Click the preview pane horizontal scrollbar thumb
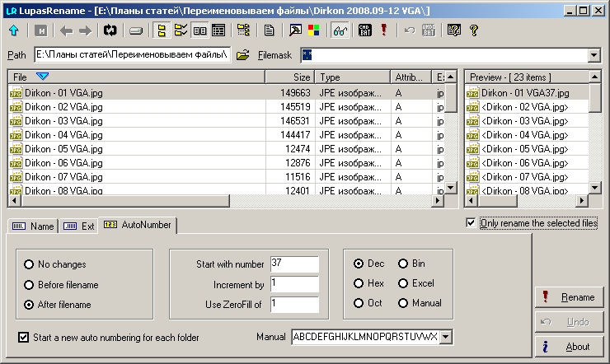This screenshot has width=610, height=364. (x=498, y=201)
